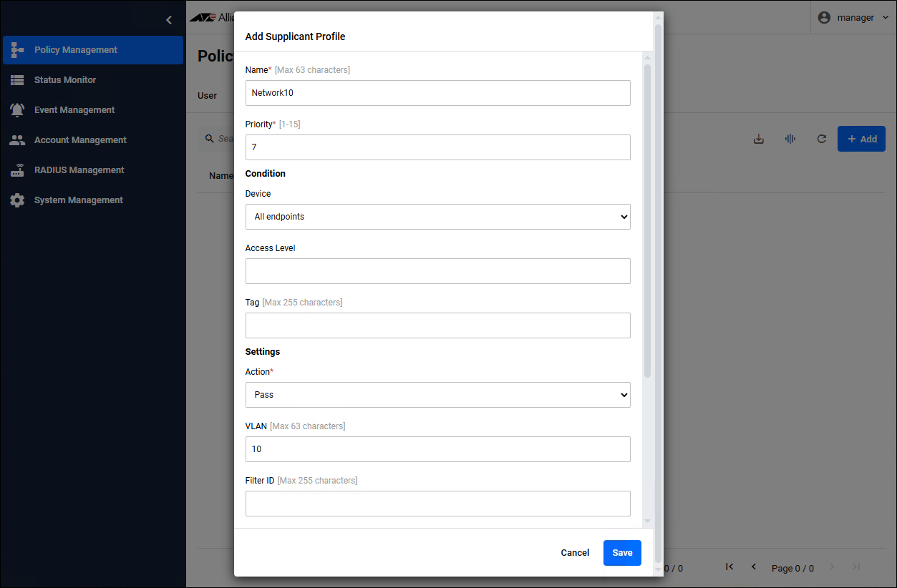Click the manager user account icon
The image size is (897, 588).
coord(824,17)
